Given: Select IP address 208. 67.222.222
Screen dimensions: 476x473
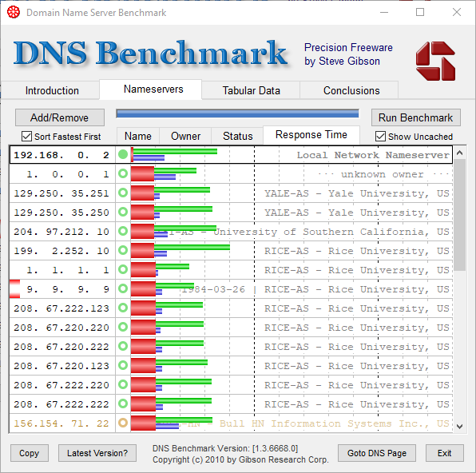Looking at the screenshot, I should pyautogui.click(x=61, y=404).
